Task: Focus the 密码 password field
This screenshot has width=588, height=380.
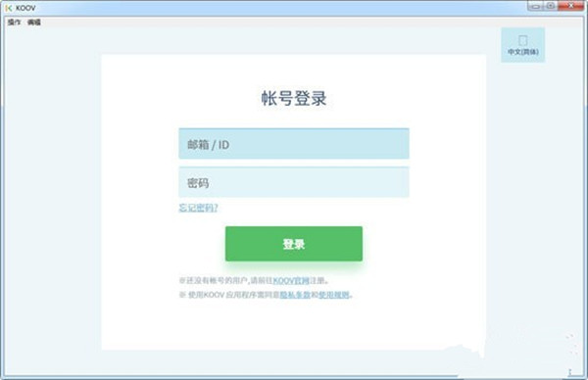Action: (x=294, y=182)
